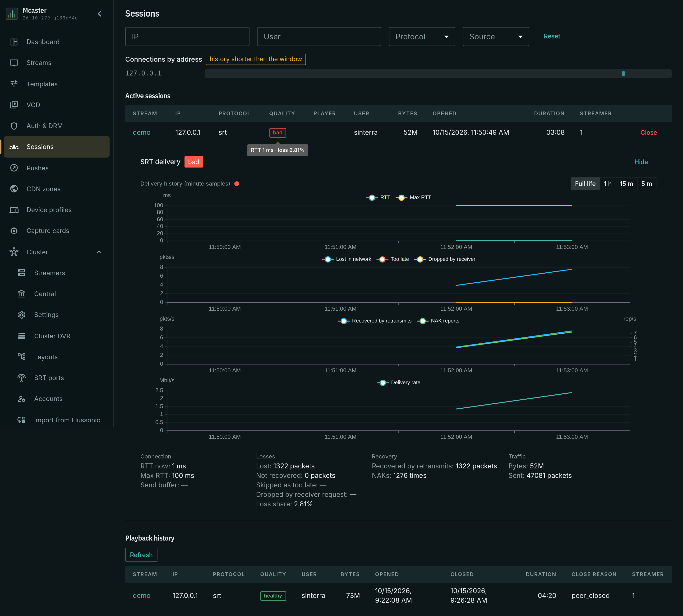Select the 15 m time range

(626, 184)
